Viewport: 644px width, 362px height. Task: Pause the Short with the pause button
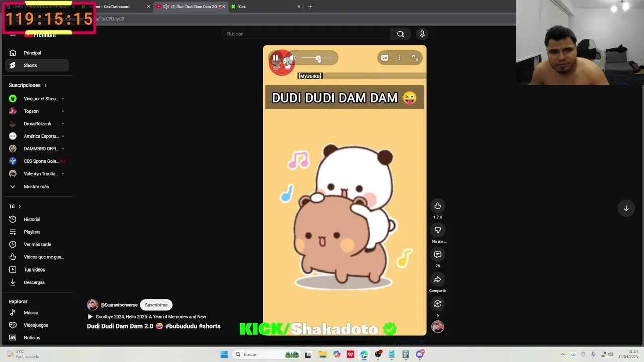275,58
